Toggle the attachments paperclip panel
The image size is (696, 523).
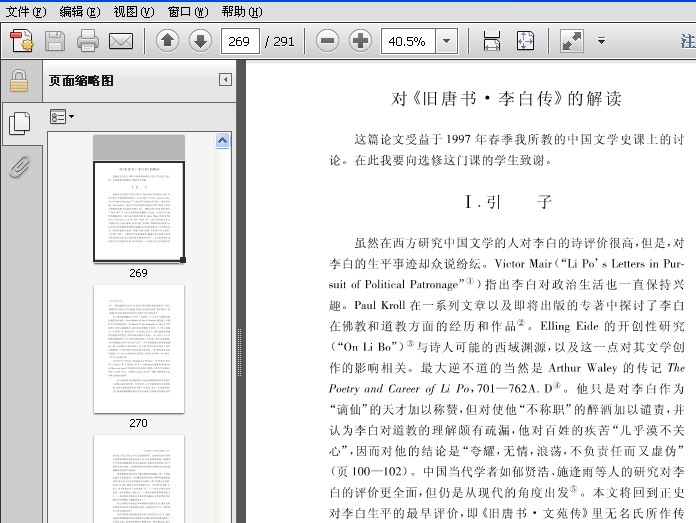(18, 166)
